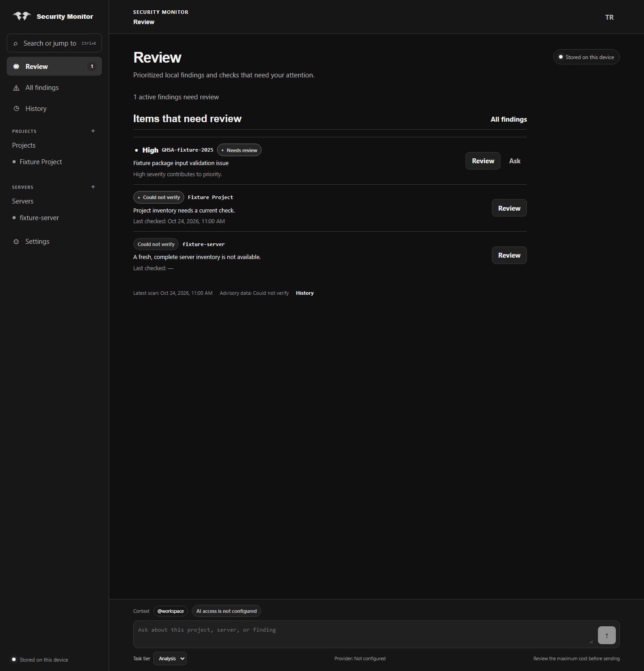Send the message with the arrow button
The width and height of the screenshot is (644, 671).
point(607,635)
